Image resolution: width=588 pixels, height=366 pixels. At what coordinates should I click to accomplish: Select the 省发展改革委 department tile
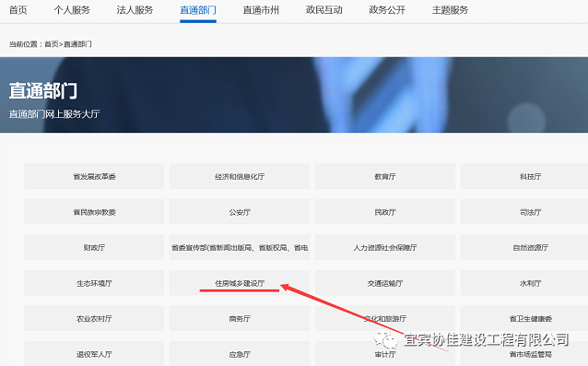click(x=94, y=176)
